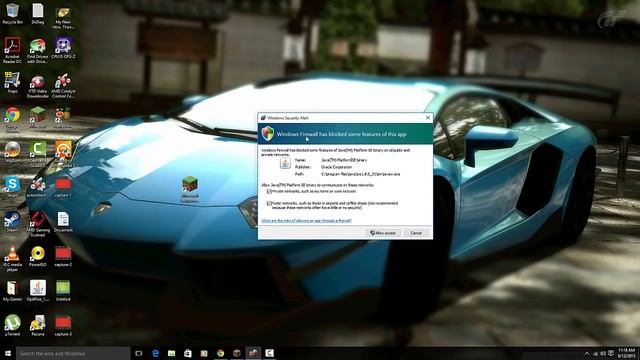The height and width of the screenshot is (360, 640).
Task: Open the capture-2 video file
Action: 63,256
